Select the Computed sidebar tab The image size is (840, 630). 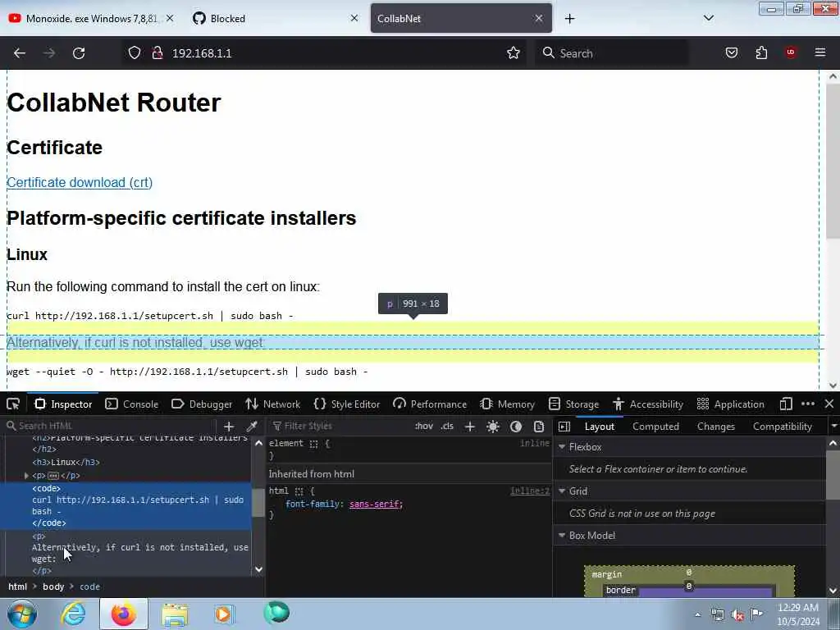tap(655, 427)
